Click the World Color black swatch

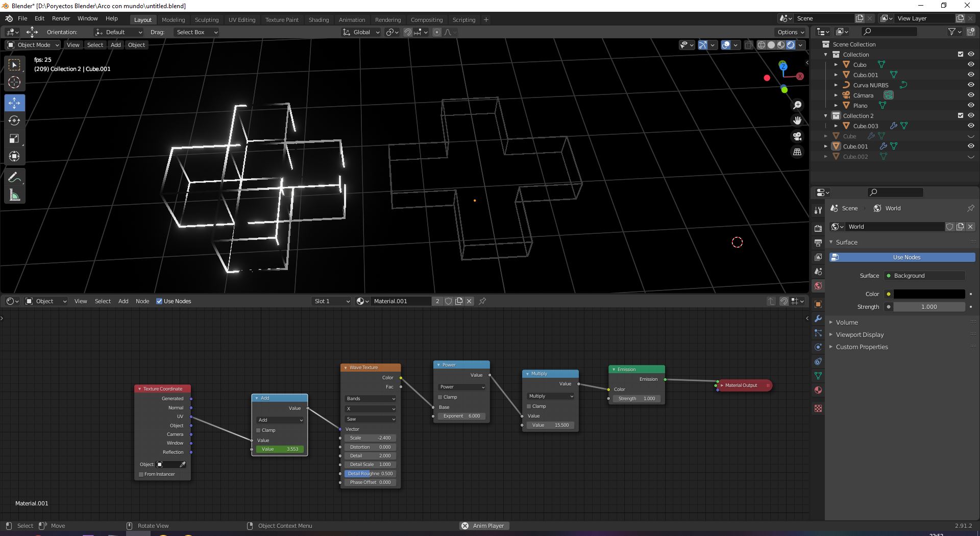pos(929,294)
